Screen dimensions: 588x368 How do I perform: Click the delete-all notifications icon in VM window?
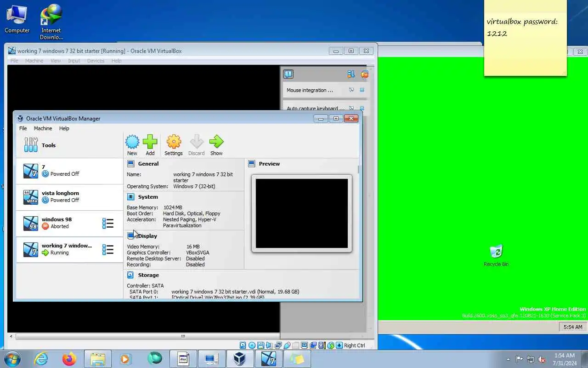pyautogui.click(x=364, y=74)
